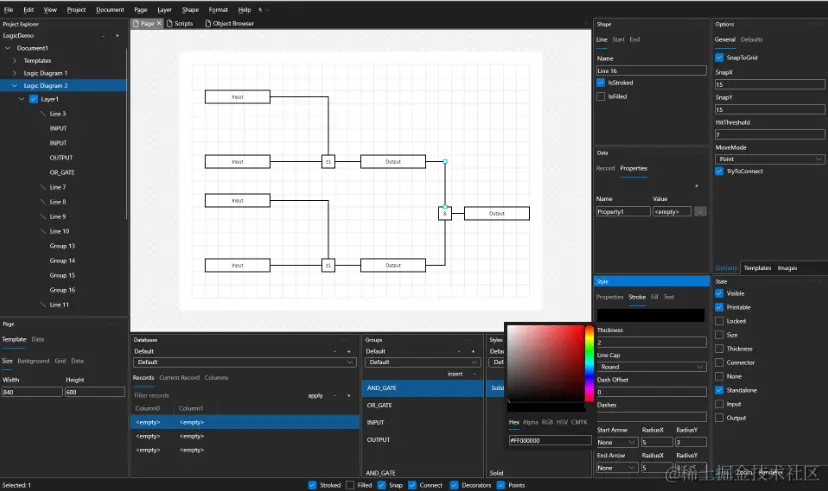Viewport: 828px width, 491px height.
Task: Close the Page tab with its X icon
Action: click(x=159, y=23)
